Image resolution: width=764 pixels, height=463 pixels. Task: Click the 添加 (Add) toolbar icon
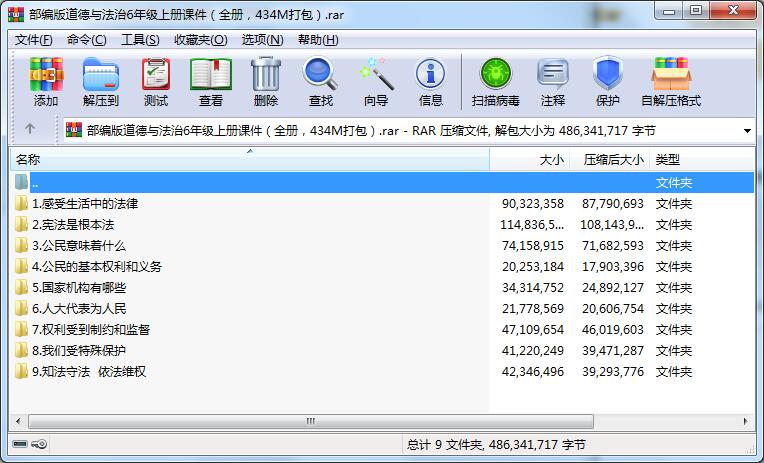46,75
